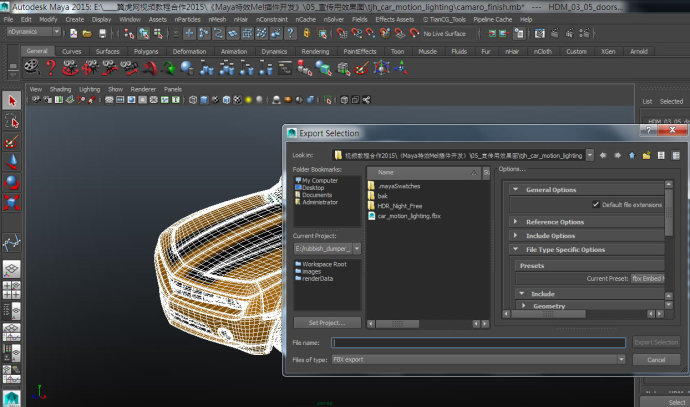Click the single perspective layout icon
This screenshot has width=690, height=407.
tap(12, 268)
